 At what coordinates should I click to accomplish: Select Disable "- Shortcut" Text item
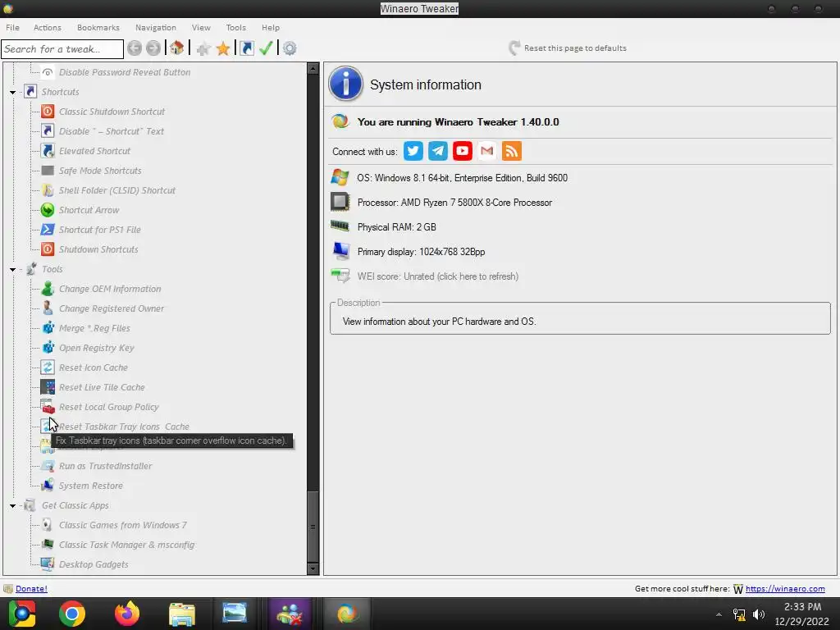[x=112, y=131]
